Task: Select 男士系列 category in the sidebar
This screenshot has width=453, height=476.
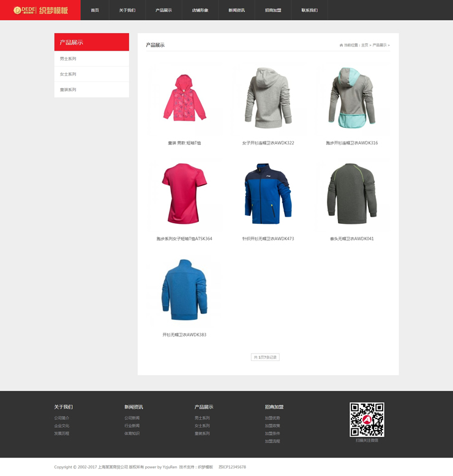Action: point(68,59)
